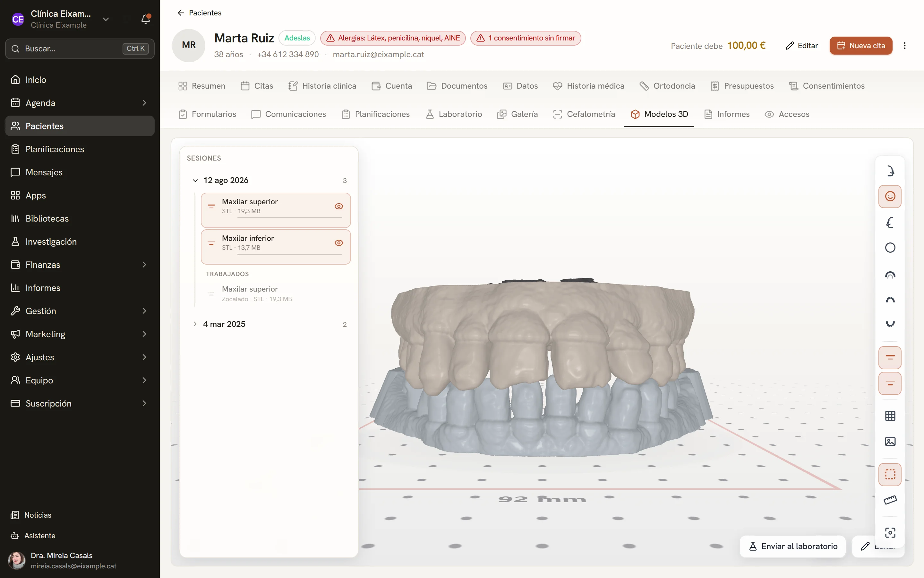Switch to the Resumen tab
Viewport: 924px width, 578px height.
coord(201,86)
